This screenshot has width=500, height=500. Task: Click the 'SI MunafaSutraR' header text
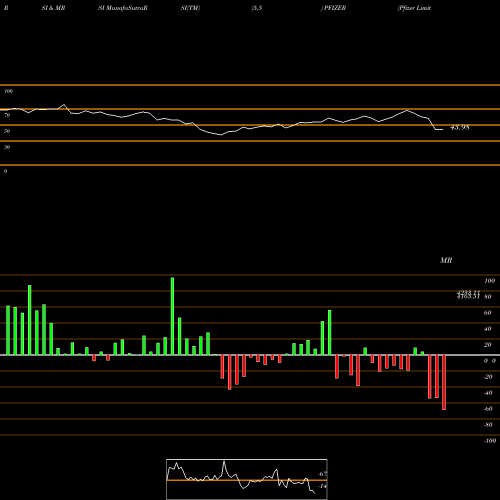[x=123, y=8]
